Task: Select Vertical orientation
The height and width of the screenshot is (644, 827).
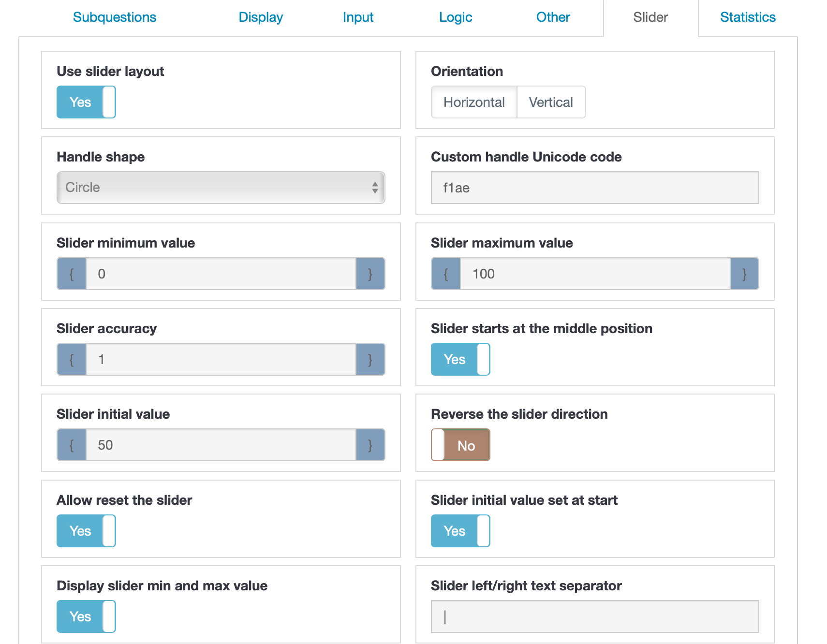Action: click(x=551, y=102)
